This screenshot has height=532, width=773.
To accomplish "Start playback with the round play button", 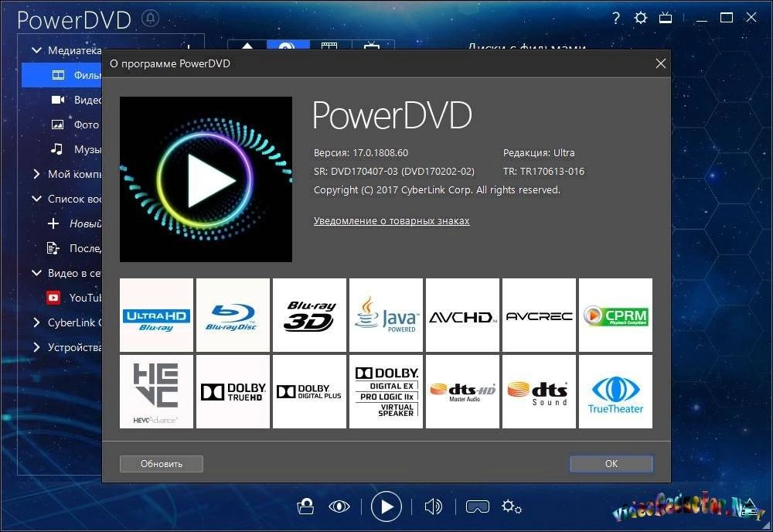I will coord(386,506).
